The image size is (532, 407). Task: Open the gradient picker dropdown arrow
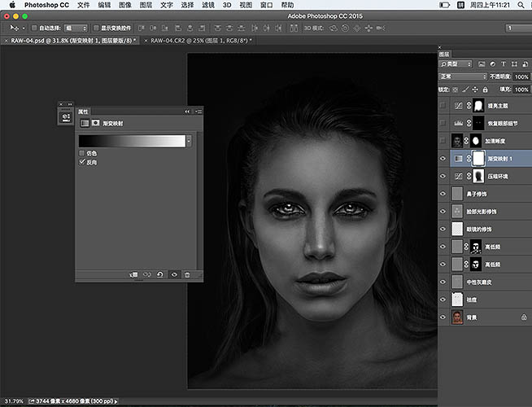tap(189, 140)
